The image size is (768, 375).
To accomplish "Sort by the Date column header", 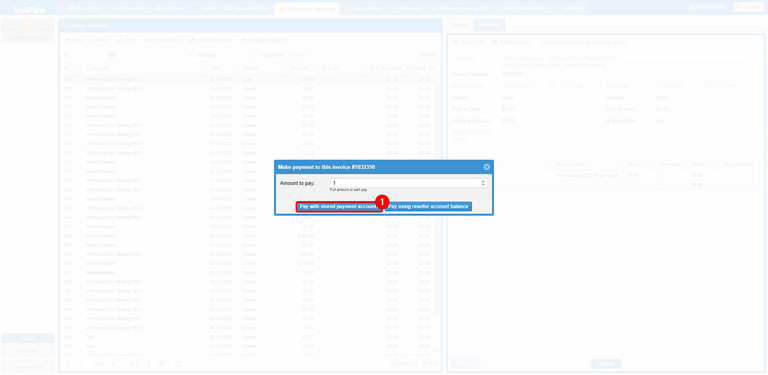I will tap(222, 68).
